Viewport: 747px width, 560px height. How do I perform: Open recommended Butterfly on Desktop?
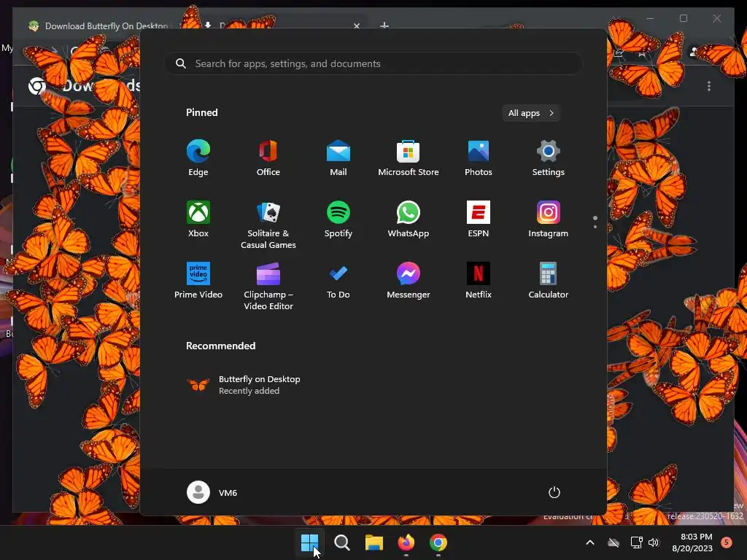click(244, 385)
